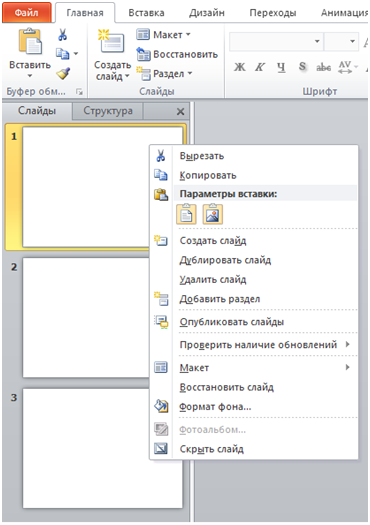
Task: Choose Дублировать слайд from the context menu
Action: [254, 260]
